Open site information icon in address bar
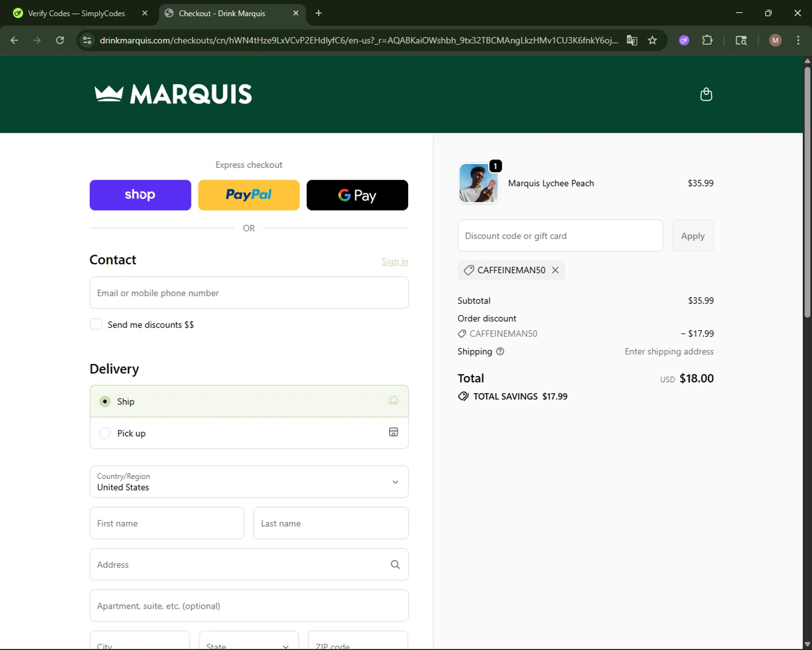Viewport: 812px width, 650px height. pos(87,40)
